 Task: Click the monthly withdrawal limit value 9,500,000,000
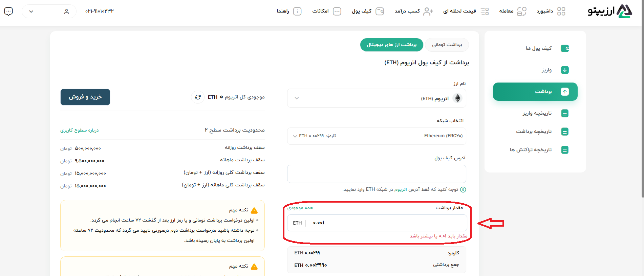pyautogui.click(x=89, y=161)
